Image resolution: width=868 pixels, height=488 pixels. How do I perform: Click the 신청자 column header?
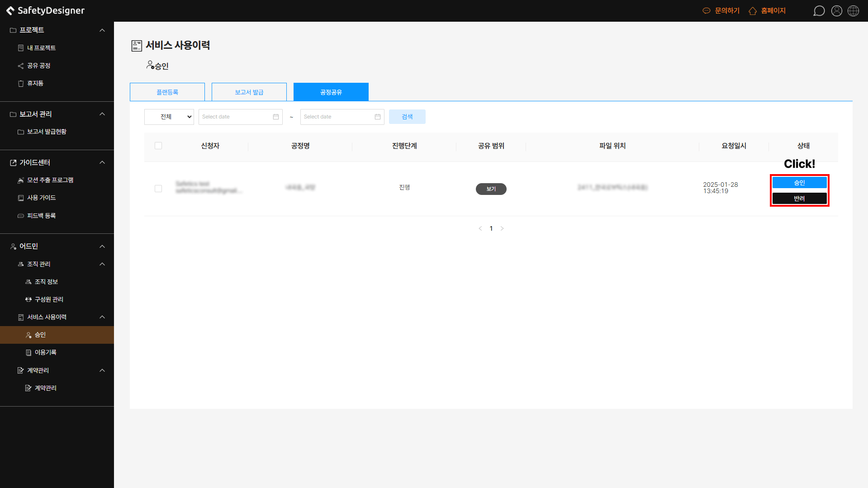point(210,146)
